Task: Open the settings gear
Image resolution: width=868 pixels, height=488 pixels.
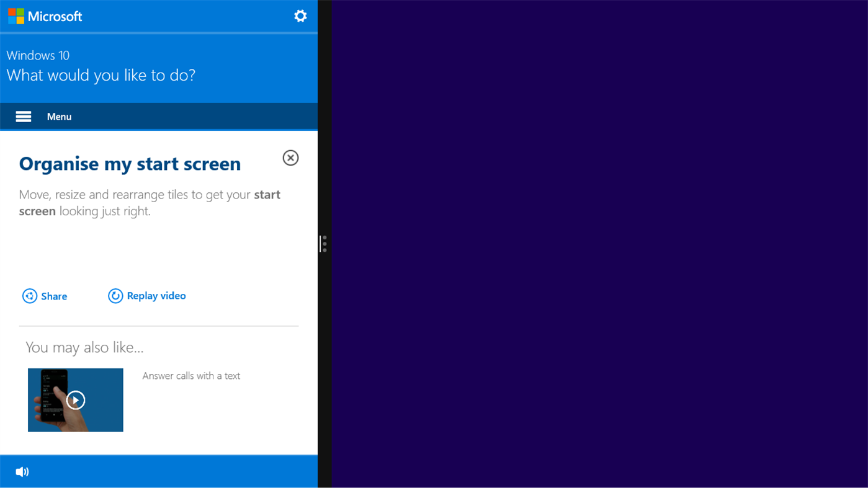Action: 300,16
